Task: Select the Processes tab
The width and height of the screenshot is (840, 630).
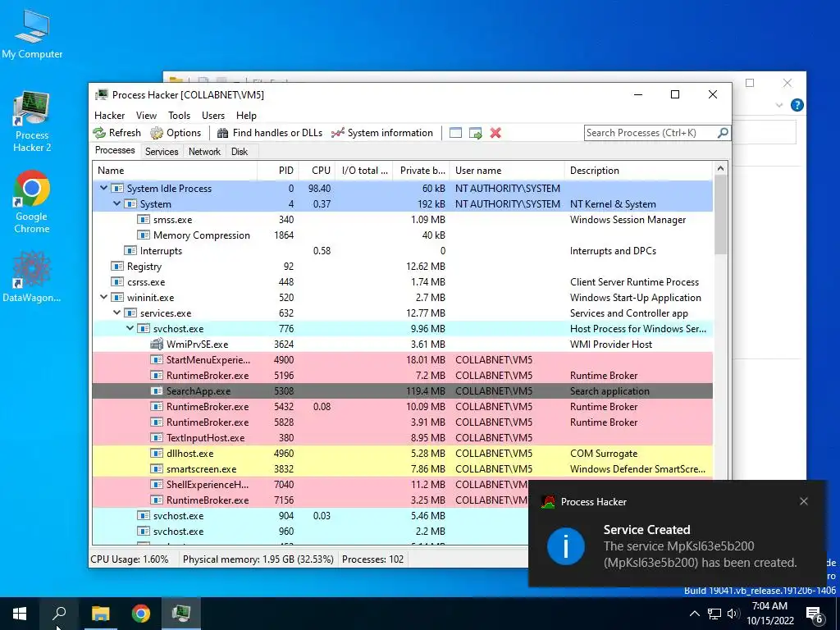Action: click(x=115, y=150)
